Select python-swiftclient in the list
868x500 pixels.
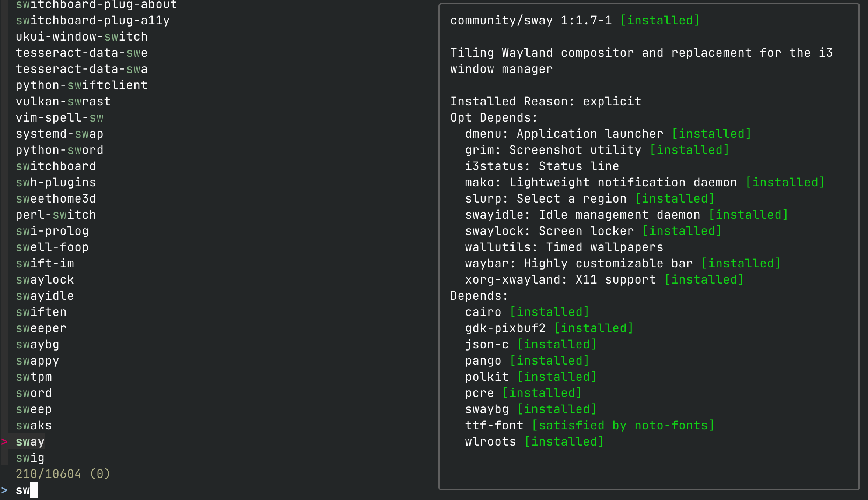pyautogui.click(x=81, y=85)
